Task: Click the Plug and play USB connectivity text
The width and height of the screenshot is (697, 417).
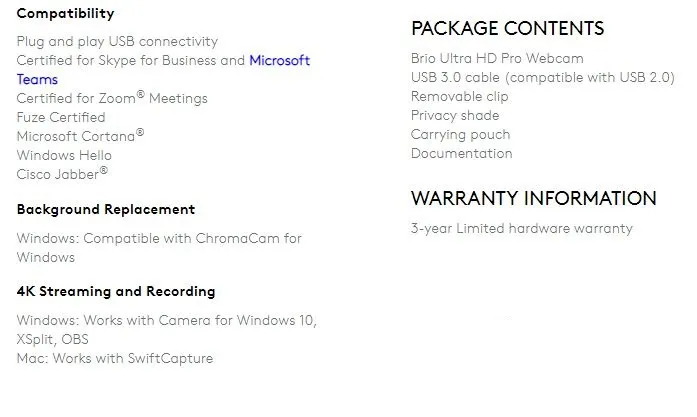Action: (117, 42)
